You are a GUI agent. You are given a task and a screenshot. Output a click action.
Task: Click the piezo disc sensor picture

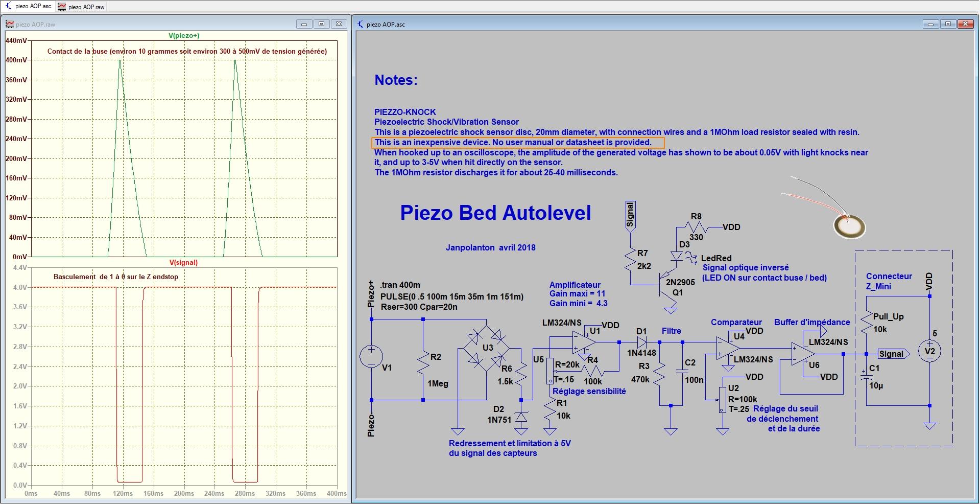849,226
